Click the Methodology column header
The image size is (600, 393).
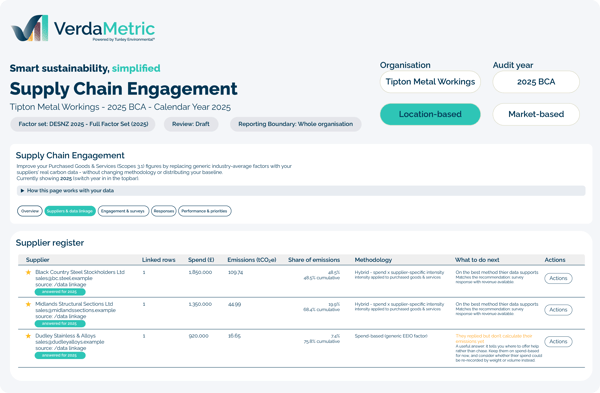click(373, 260)
